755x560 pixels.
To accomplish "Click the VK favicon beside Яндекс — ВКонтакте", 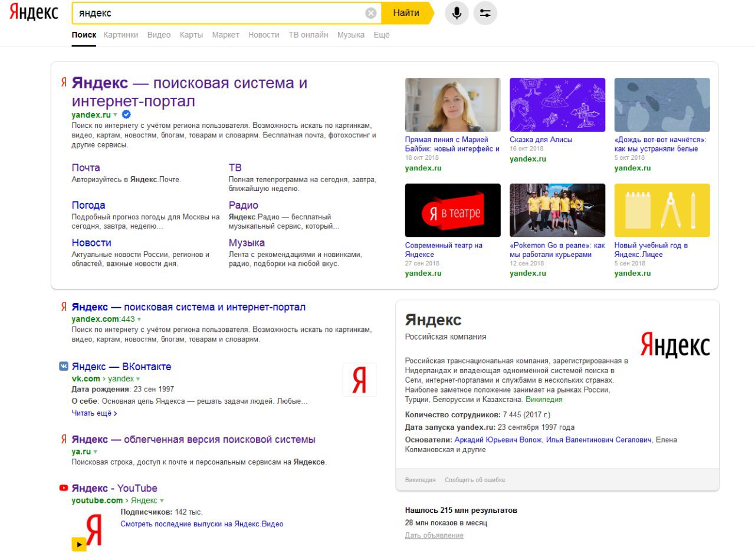I will pos(64,366).
